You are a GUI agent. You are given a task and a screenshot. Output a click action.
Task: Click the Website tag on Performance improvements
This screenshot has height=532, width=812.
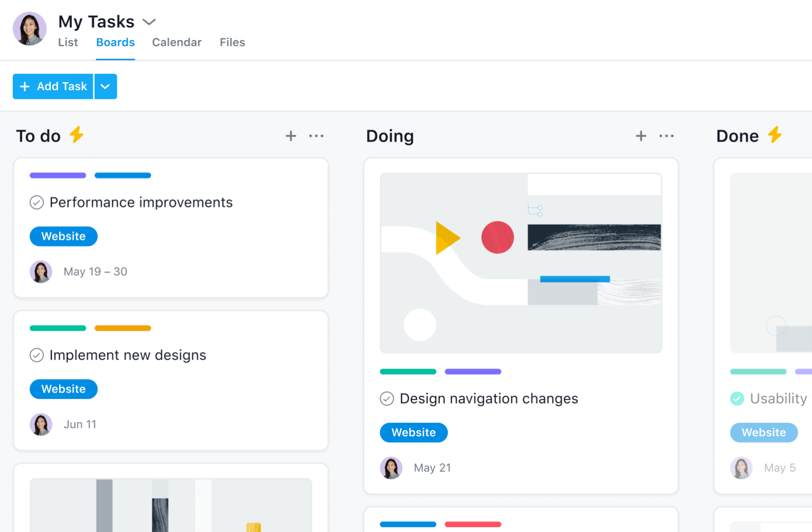click(63, 236)
